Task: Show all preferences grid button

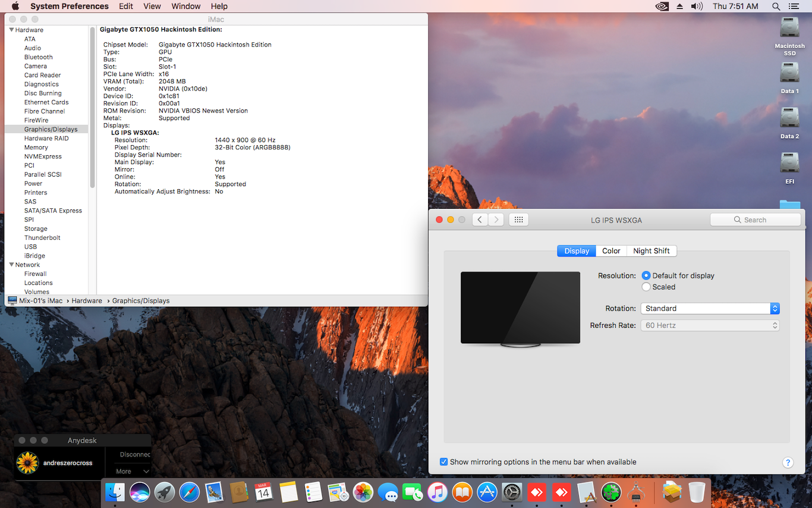Action: 518,219
